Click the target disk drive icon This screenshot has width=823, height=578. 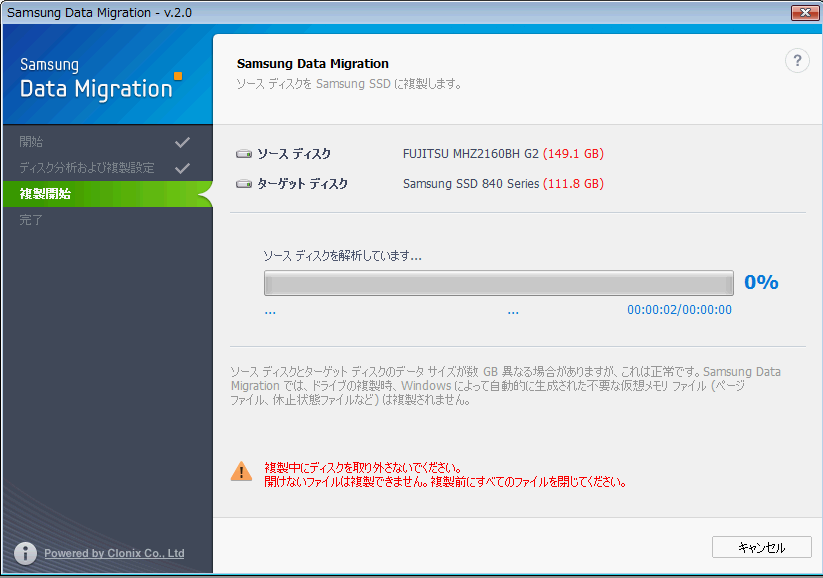coord(244,184)
